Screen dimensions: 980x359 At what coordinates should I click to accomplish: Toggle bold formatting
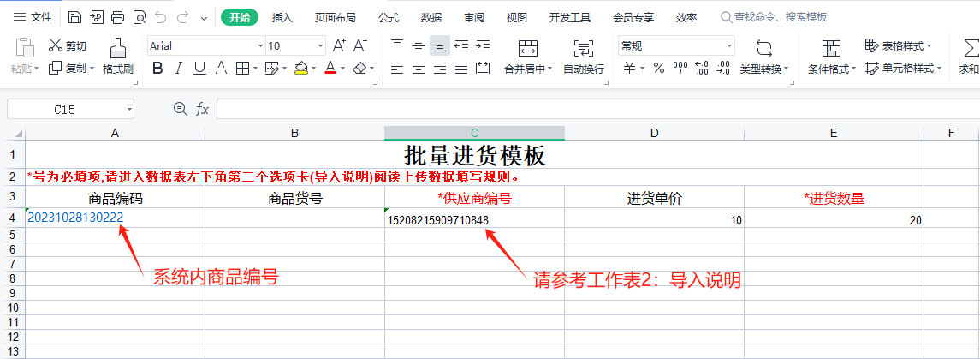[157, 68]
